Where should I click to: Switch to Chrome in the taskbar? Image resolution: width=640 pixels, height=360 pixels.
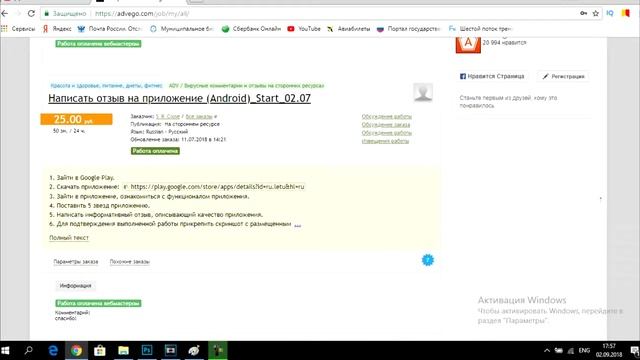click(x=76, y=351)
